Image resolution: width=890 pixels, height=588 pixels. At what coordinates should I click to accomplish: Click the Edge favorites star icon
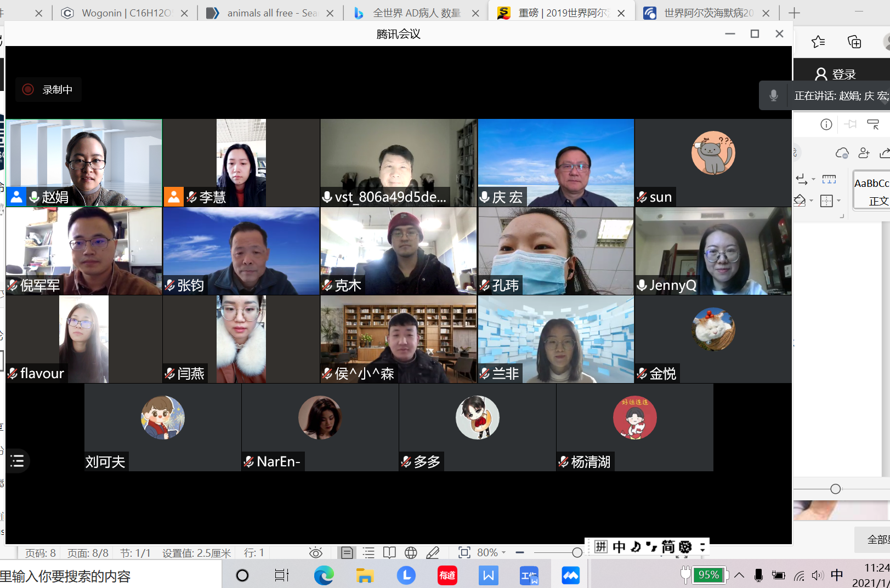[x=818, y=42]
